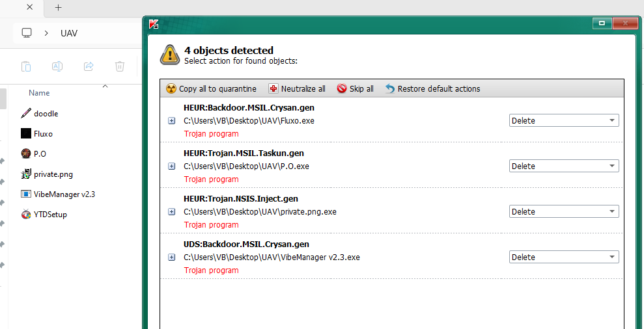Click the Paste icon in Explorer toolbar
644x329 pixels.
pos(26,66)
